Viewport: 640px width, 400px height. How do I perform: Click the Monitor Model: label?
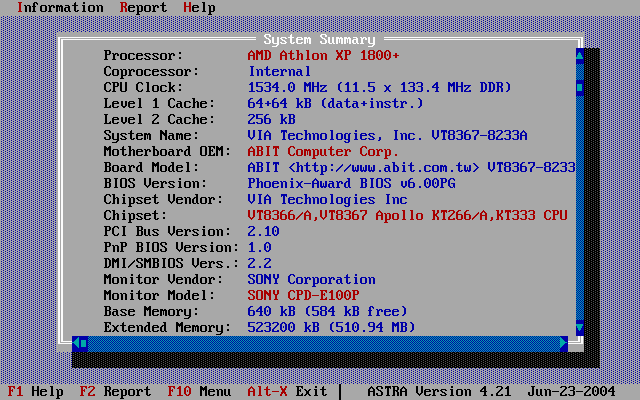[x=159, y=295]
